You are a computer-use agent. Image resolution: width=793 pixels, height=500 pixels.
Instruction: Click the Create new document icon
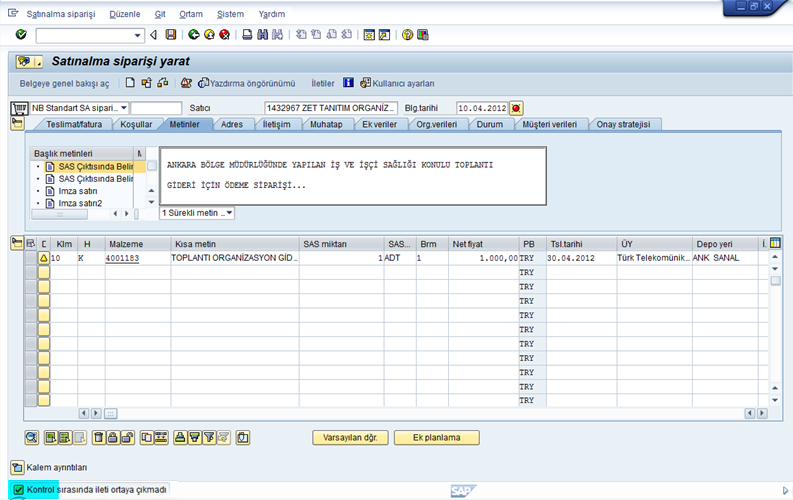click(130, 83)
